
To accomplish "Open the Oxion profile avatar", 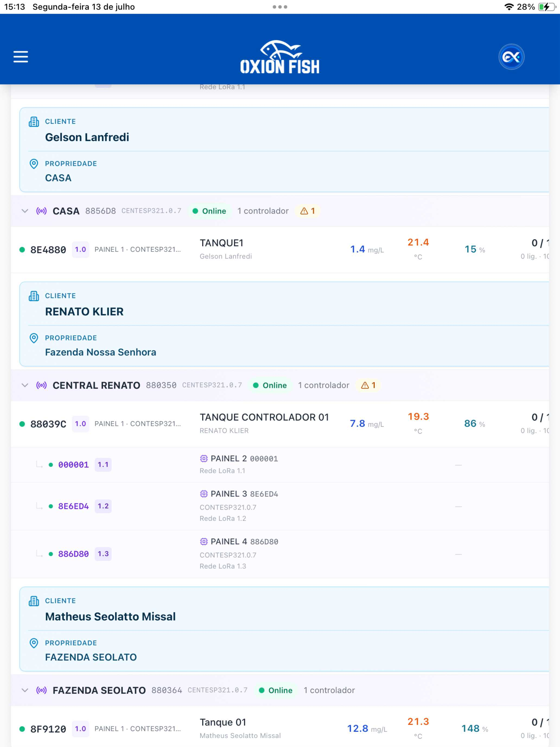I will click(x=511, y=57).
